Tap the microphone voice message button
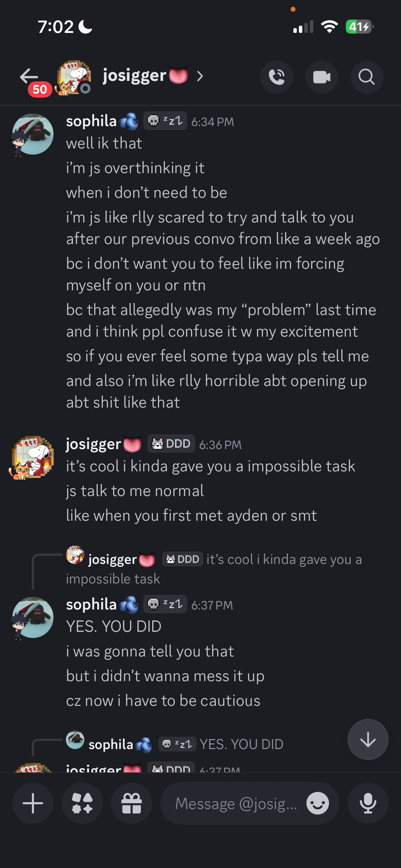The height and width of the screenshot is (868, 401). pos(368,803)
